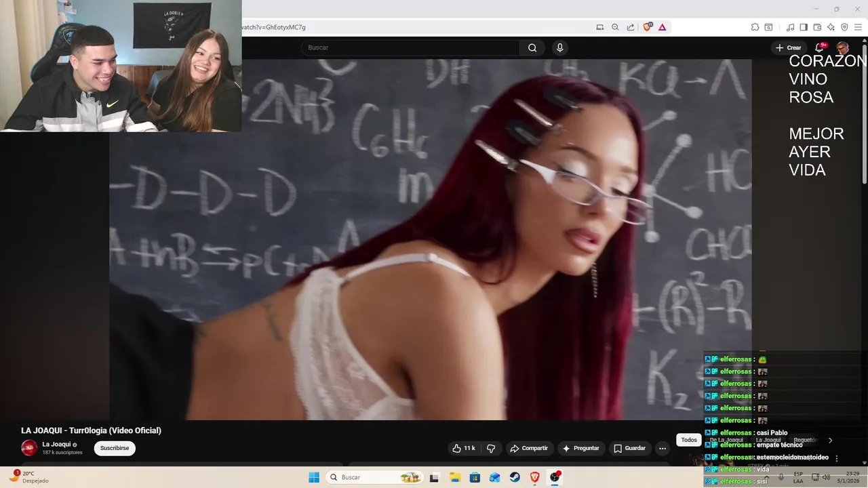Click the video player to pause
Screen dimensions: 868x488
(430, 239)
